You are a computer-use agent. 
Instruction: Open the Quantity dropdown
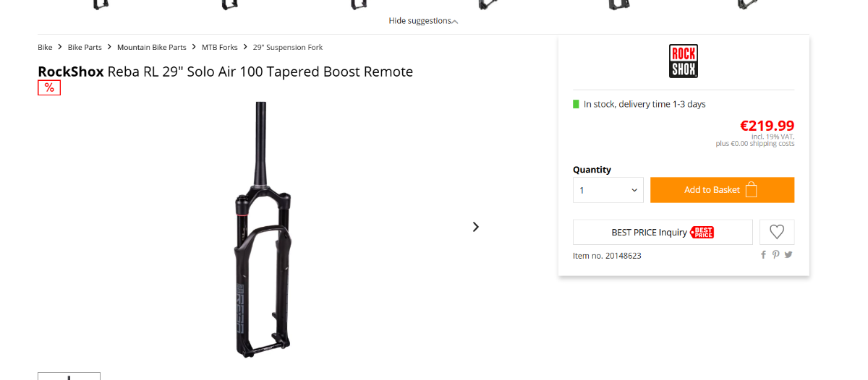point(608,190)
